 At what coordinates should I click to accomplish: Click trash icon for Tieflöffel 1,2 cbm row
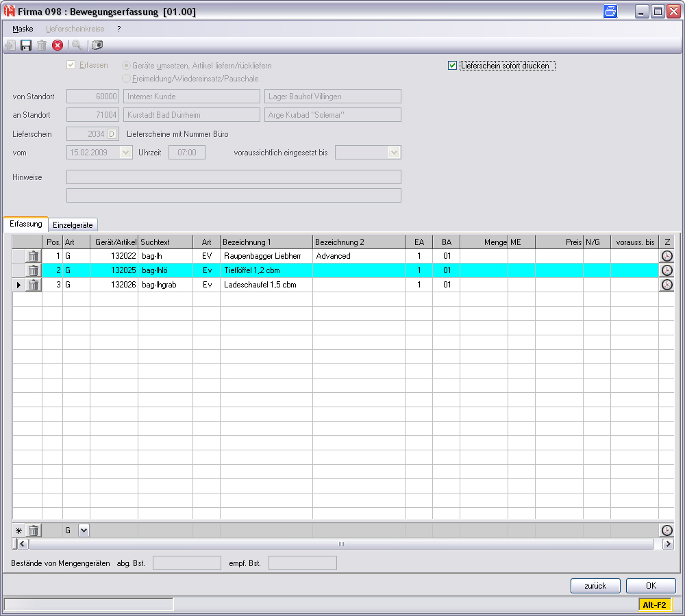[x=34, y=270]
